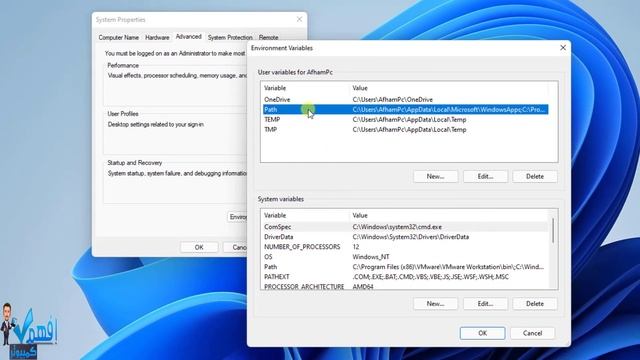
Task: Select the PROCESSOR_ARCHITECTURE system variable
Action: click(x=405, y=286)
